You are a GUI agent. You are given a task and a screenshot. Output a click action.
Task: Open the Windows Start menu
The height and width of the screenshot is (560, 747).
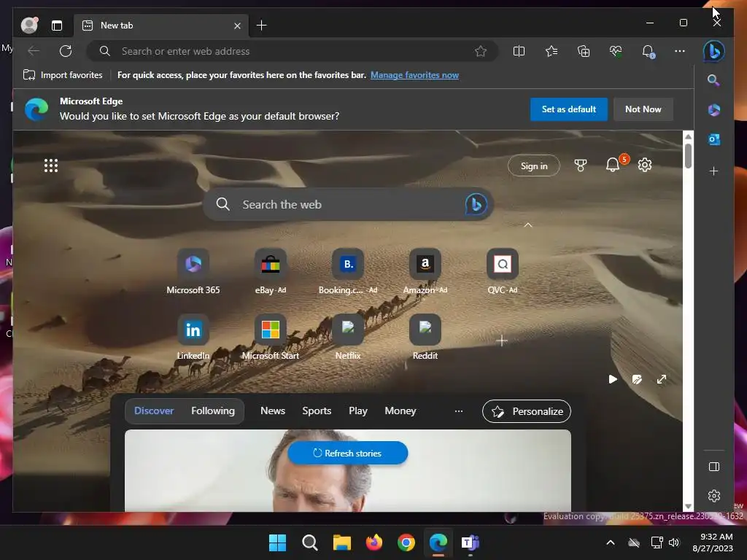click(277, 542)
